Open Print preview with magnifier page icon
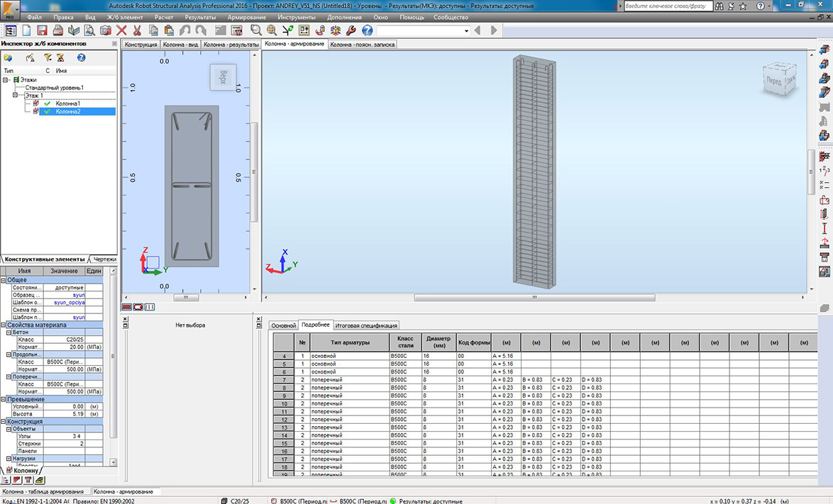The width and height of the screenshot is (833, 504). 90,30
